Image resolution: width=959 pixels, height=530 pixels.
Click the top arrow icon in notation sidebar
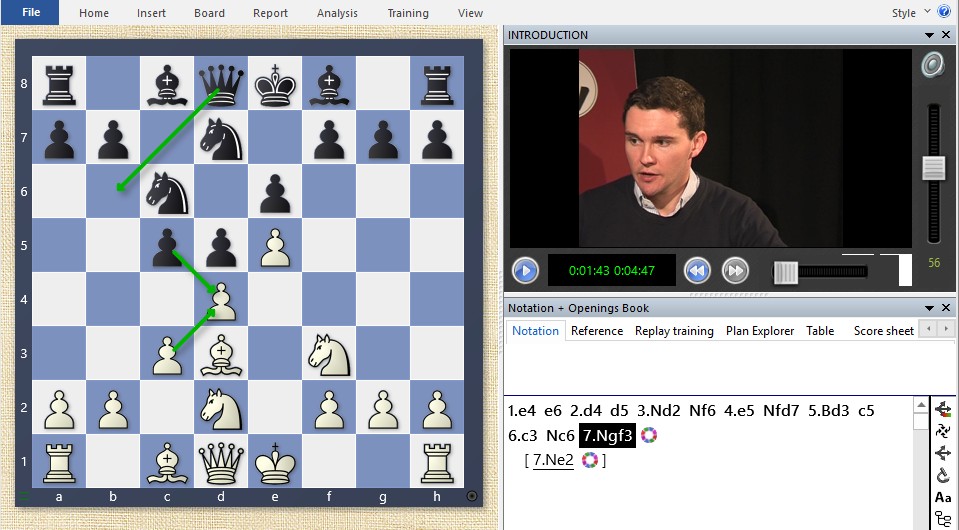(943, 409)
